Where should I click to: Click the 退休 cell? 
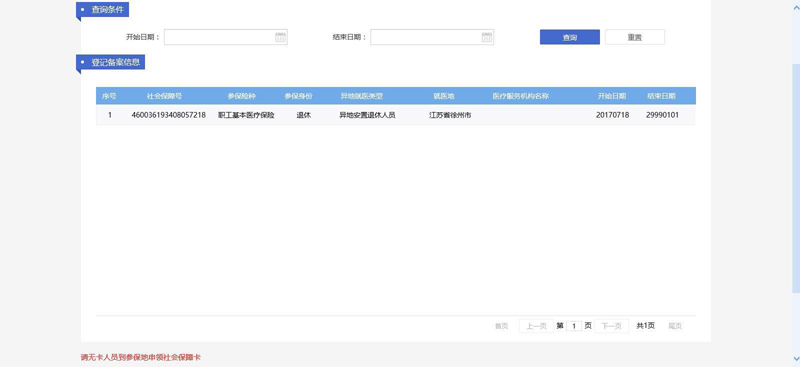(304, 115)
